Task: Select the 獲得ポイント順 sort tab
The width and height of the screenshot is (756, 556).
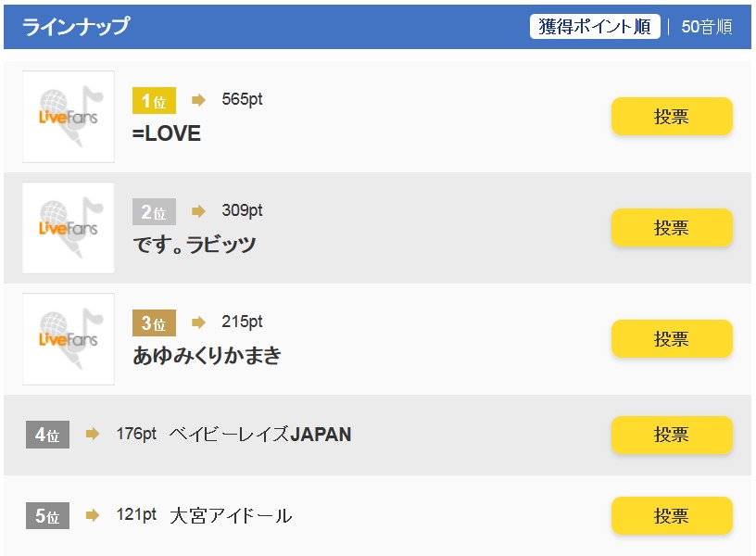Action: 595,27
